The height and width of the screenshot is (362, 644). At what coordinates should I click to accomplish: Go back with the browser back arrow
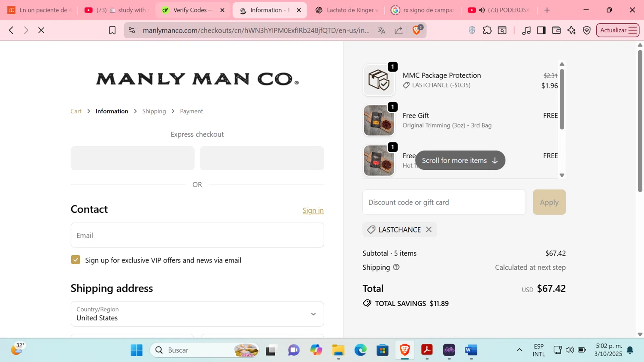click(11, 30)
